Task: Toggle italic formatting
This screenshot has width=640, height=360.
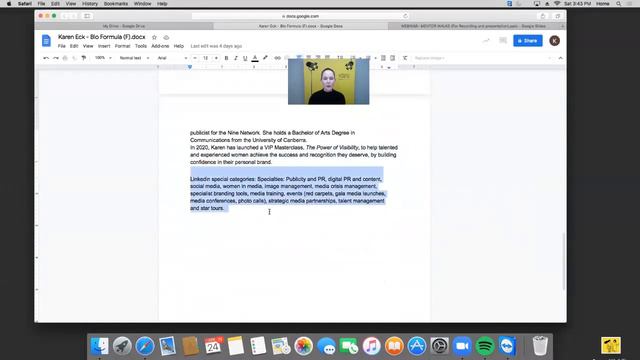Action: tap(236, 58)
